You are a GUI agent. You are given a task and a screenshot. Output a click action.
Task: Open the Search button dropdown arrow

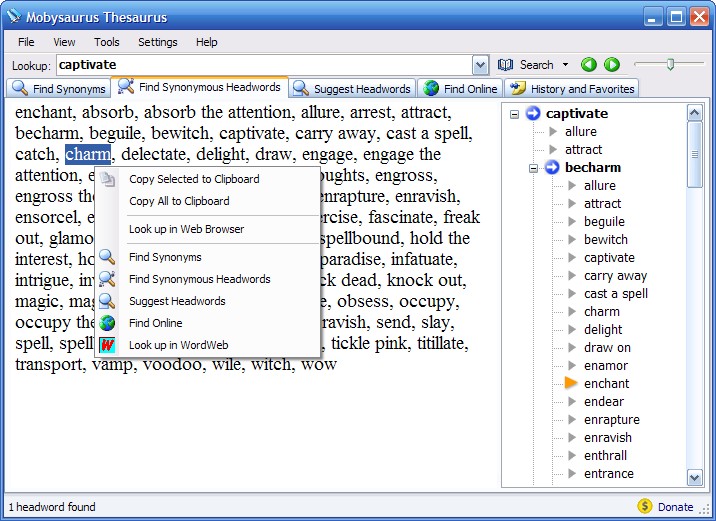click(565, 65)
